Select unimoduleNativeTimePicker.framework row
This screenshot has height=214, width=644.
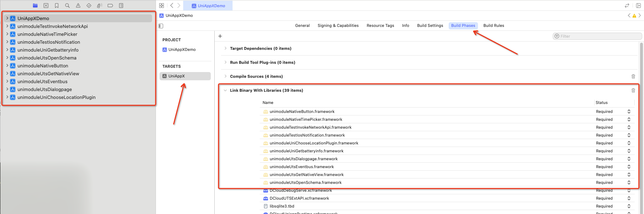pos(447,119)
